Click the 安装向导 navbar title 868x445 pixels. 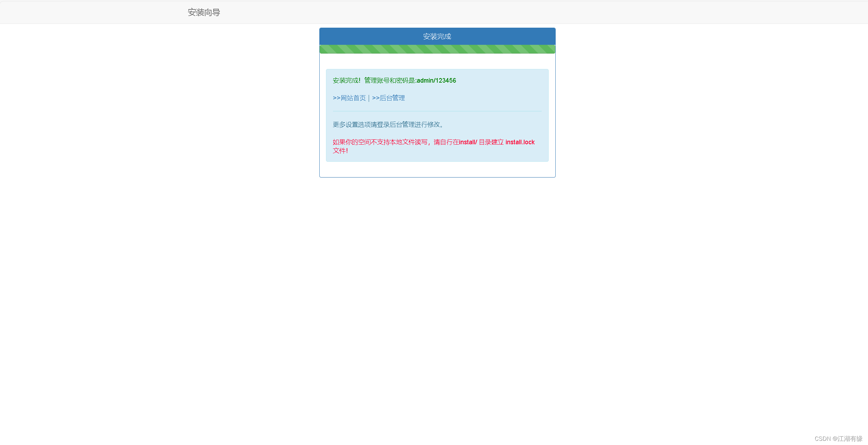(x=204, y=13)
